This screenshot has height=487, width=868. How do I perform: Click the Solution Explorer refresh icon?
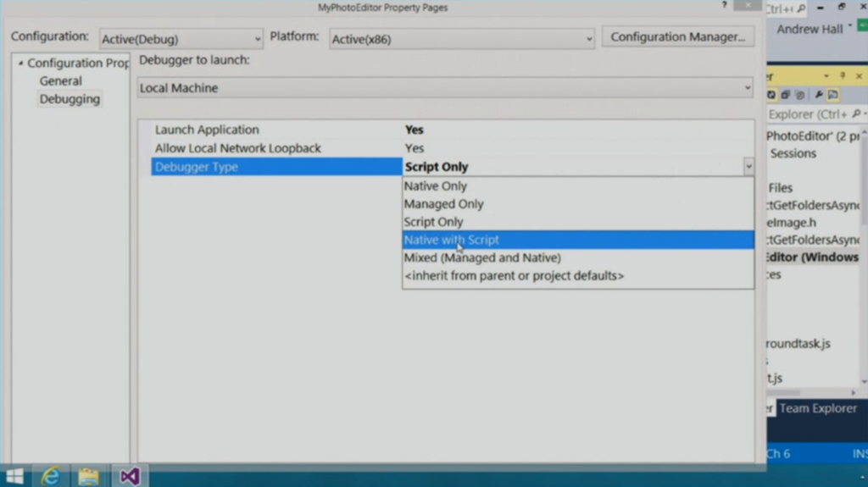(771, 95)
